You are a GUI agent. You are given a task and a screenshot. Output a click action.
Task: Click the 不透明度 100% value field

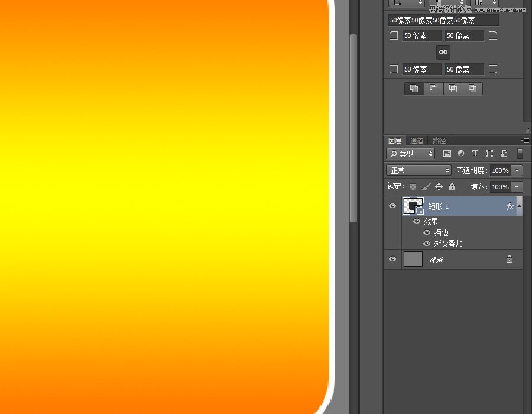(x=501, y=170)
